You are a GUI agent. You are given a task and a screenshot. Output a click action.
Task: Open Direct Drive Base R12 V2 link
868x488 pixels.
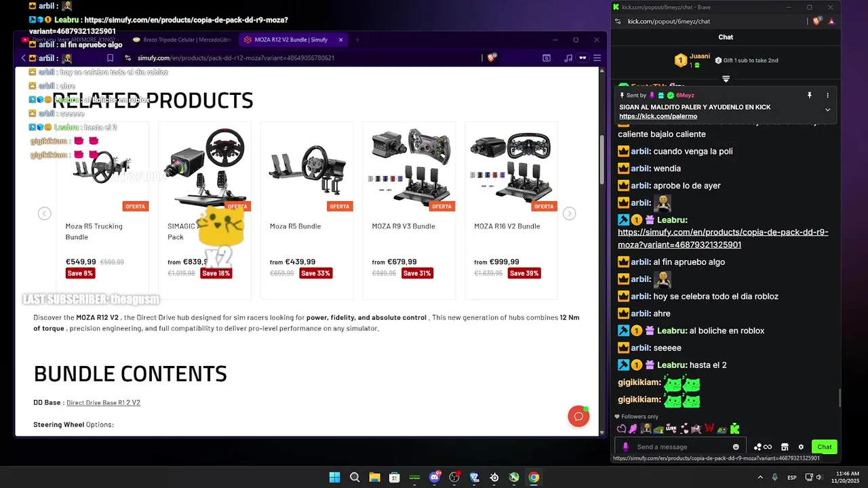pyautogui.click(x=103, y=403)
